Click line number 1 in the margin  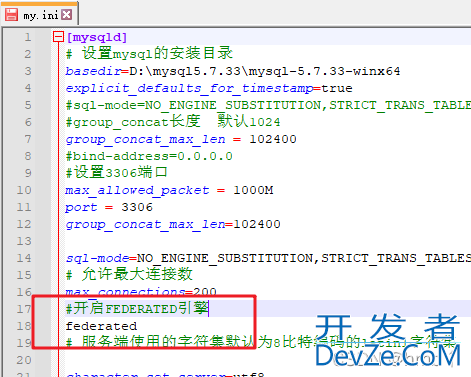click(x=28, y=37)
